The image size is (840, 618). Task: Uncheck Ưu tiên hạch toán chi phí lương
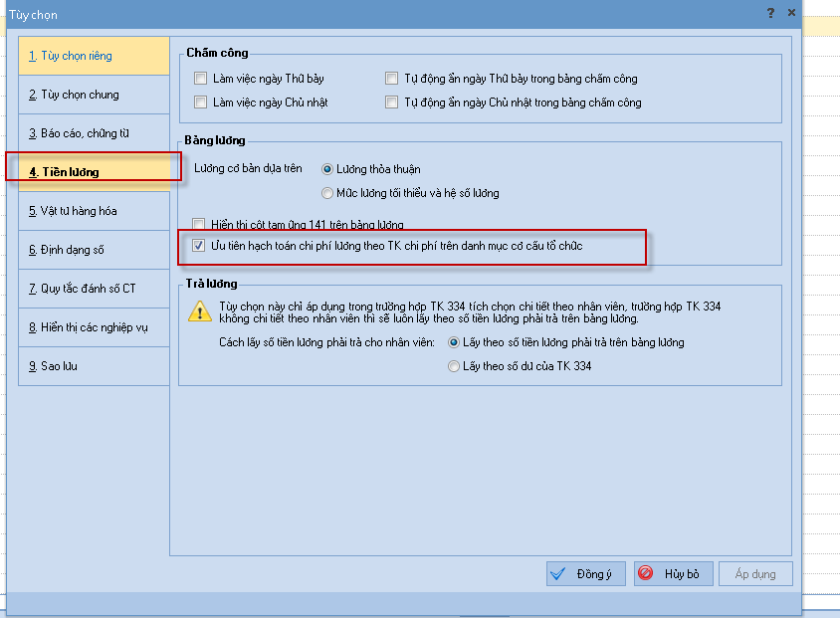pos(199,245)
